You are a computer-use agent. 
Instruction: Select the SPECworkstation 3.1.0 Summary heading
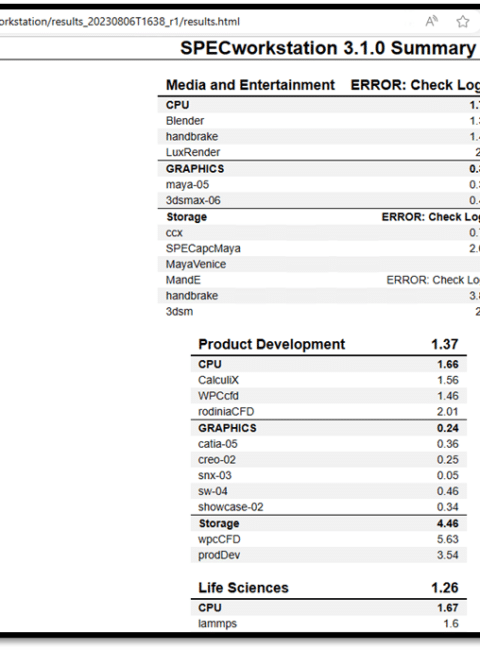[x=328, y=48]
